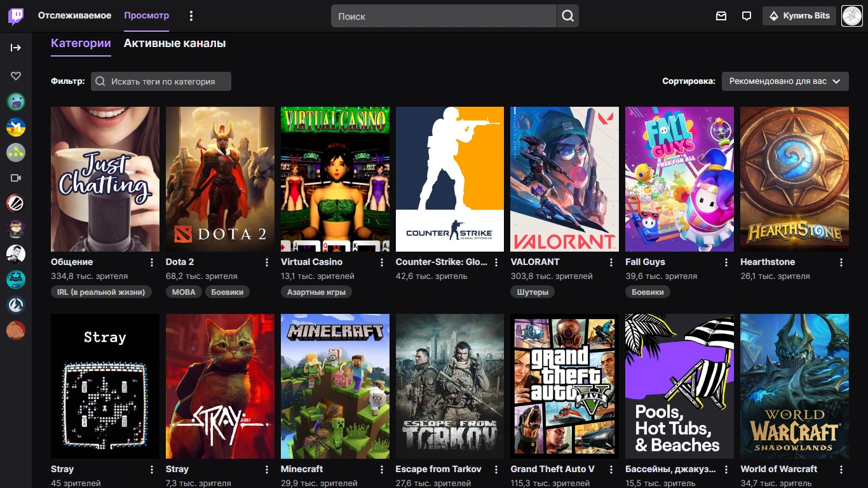Open the purple-haired cartoon channel avatar

pyautogui.click(x=16, y=229)
